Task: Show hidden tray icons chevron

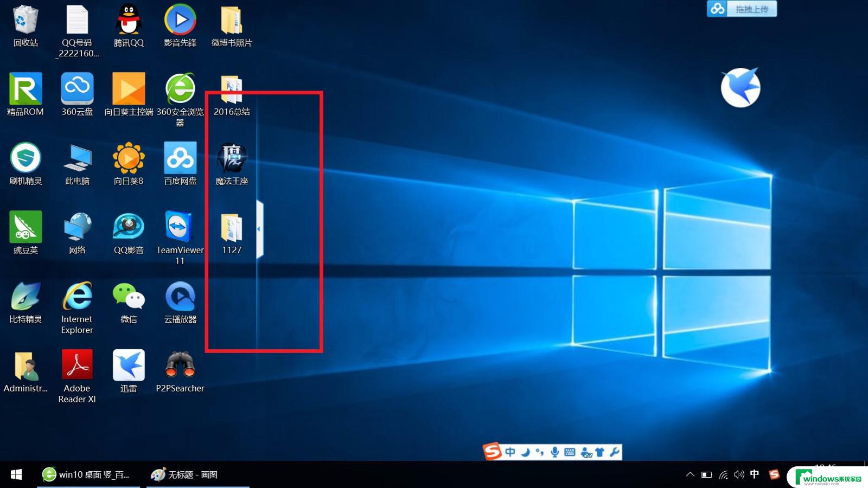Action: tap(690, 474)
